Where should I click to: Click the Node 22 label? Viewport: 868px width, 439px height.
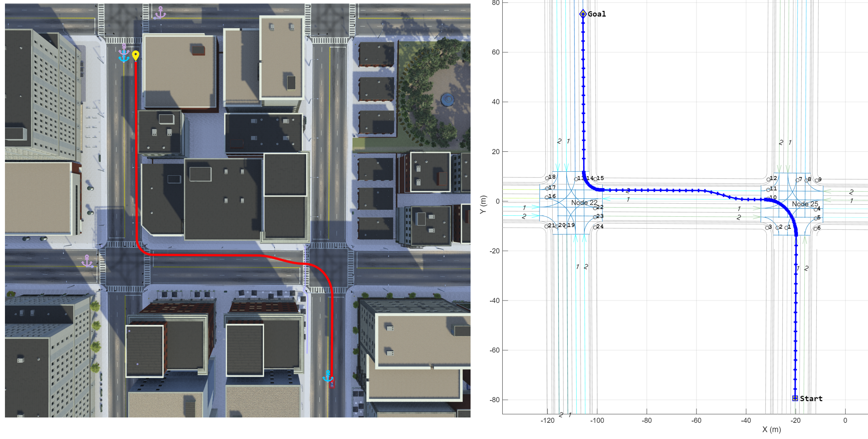tap(584, 203)
